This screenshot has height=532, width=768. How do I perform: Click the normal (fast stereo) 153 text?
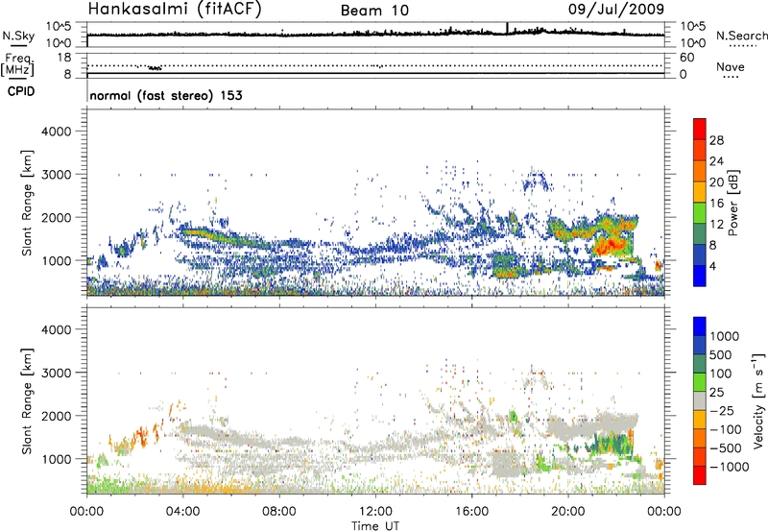pyautogui.click(x=166, y=95)
